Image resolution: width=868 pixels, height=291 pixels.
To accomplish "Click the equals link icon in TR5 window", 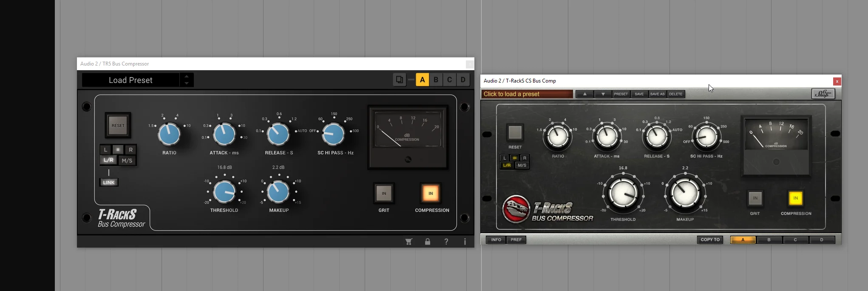I will click(x=118, y=149).
